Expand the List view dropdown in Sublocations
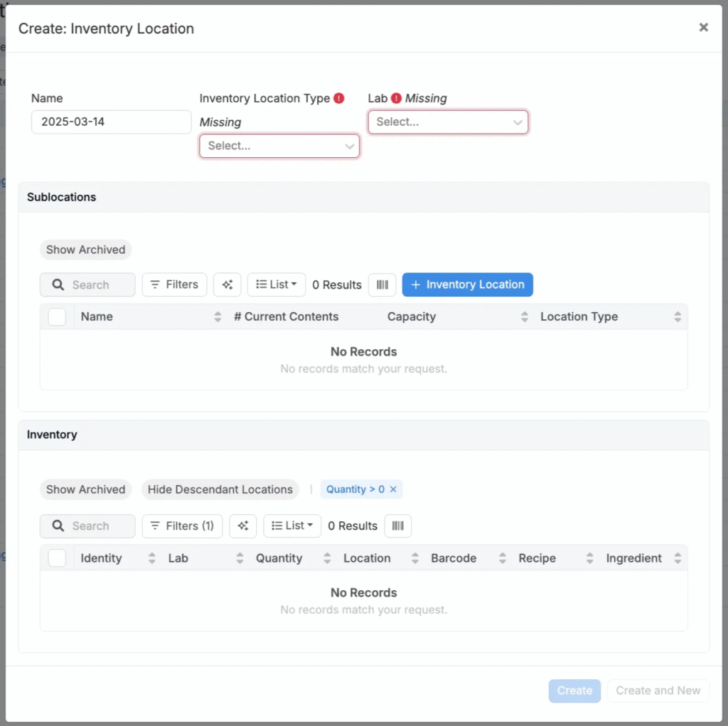 pos(277,284)
